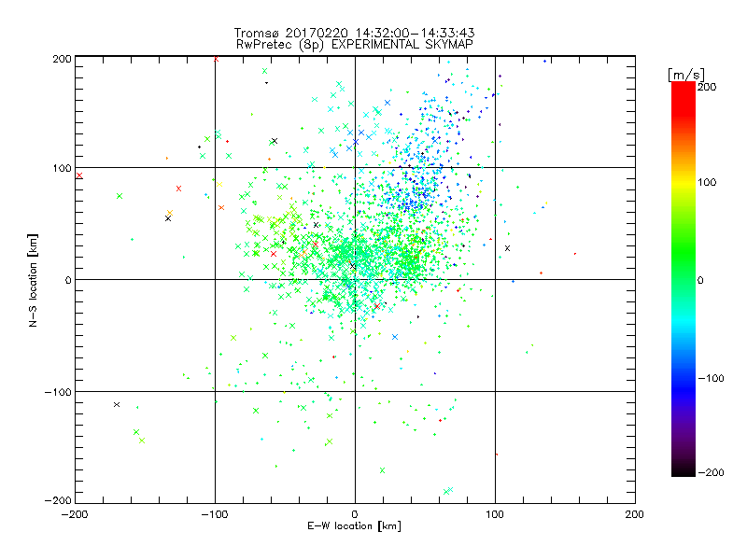Click the colorbar tick label '-100'
Viewport: 747px width, 560px height.
click(711, 378)
